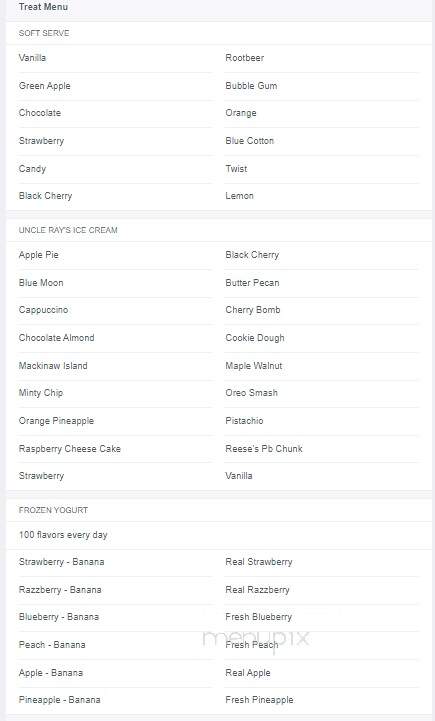Click the 100 flavors every day text
This screenshot has height=721, width=435.
coord(63,535)
